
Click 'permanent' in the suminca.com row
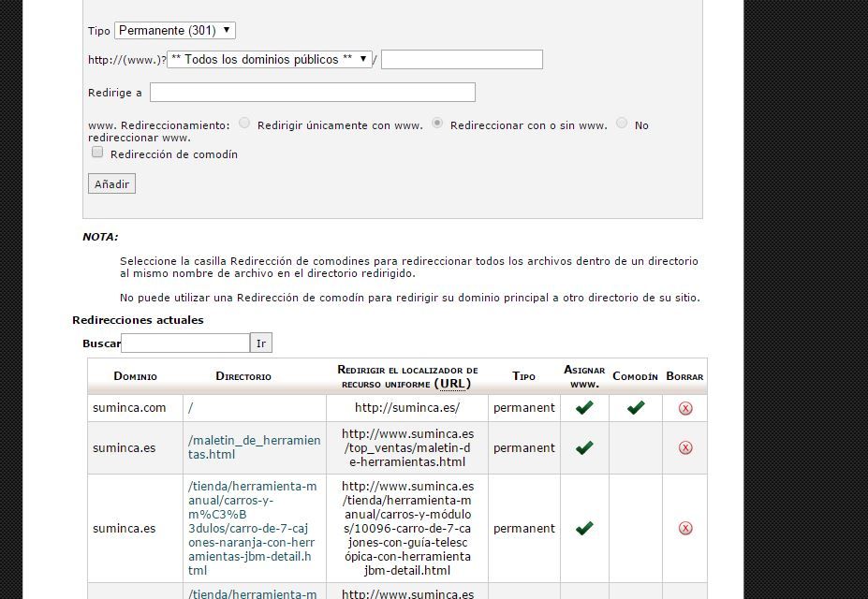(523, 408)
